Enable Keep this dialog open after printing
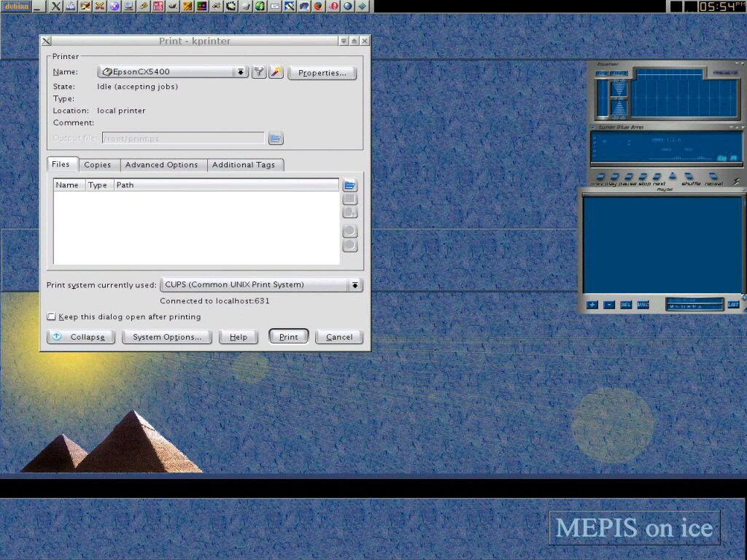This screenshot has height=560, width=747. 51,317
